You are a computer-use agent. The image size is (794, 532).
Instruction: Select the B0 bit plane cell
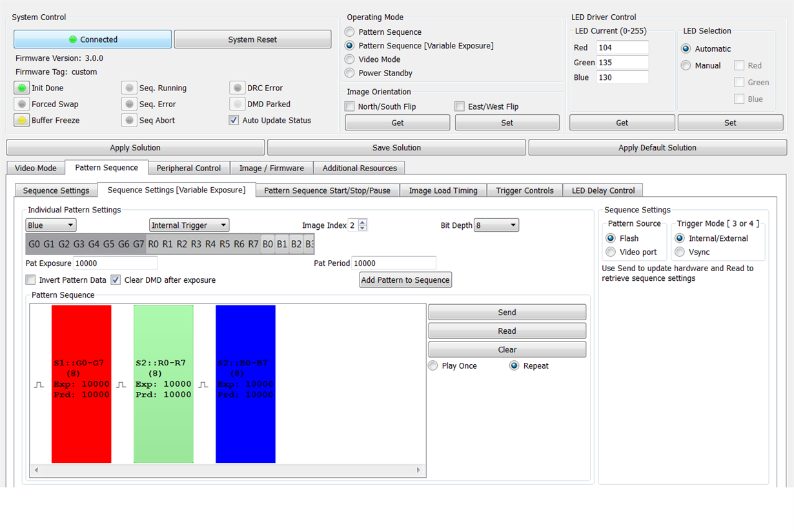pos(268,244)
